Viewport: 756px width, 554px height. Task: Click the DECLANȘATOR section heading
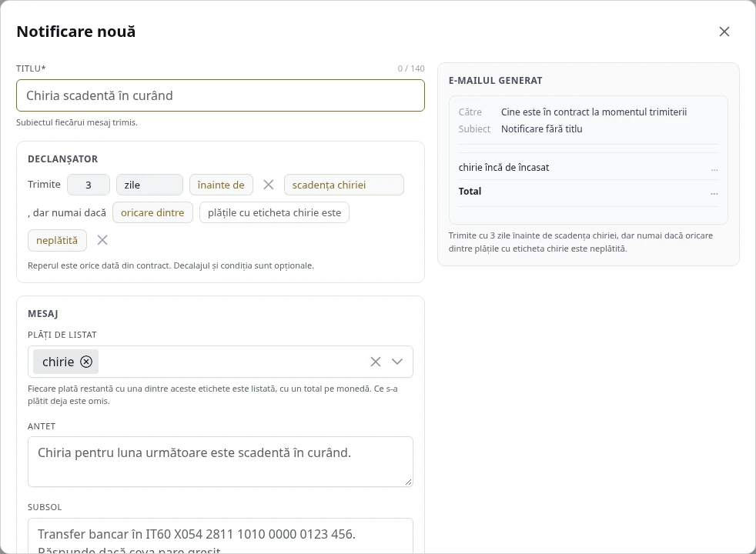click(x=62, y=159)
